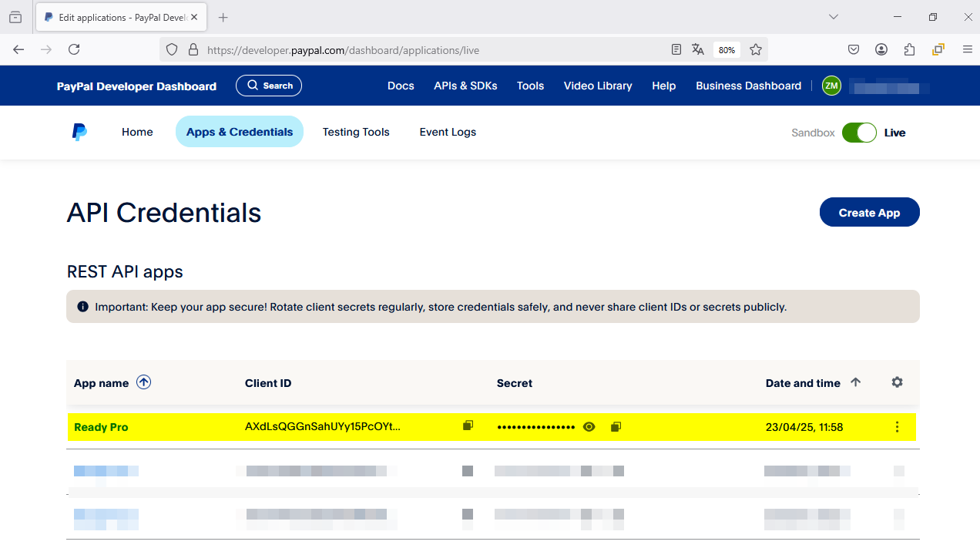The width and height of the screenshot is (980, 555).
Task: Open the ZM profile avatar
Action: pyautogui.click(x=831, y=86)
